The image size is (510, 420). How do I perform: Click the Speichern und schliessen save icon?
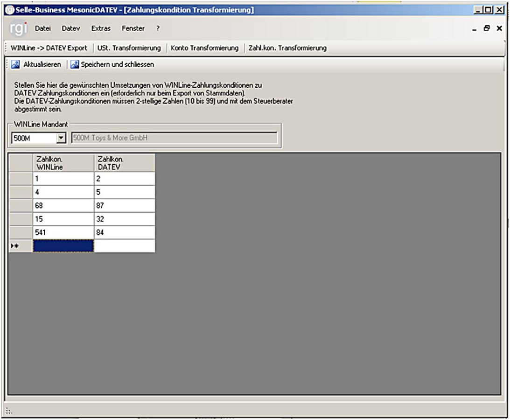tap(75, 64)
